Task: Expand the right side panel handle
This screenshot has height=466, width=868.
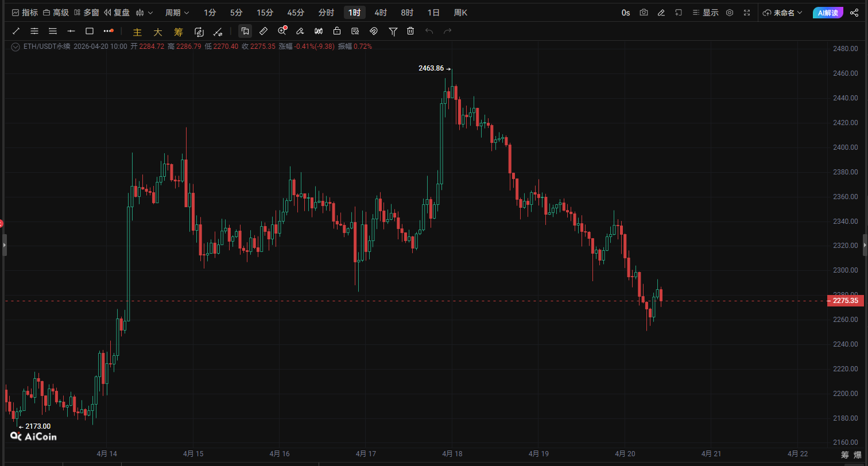Action: 865,245
